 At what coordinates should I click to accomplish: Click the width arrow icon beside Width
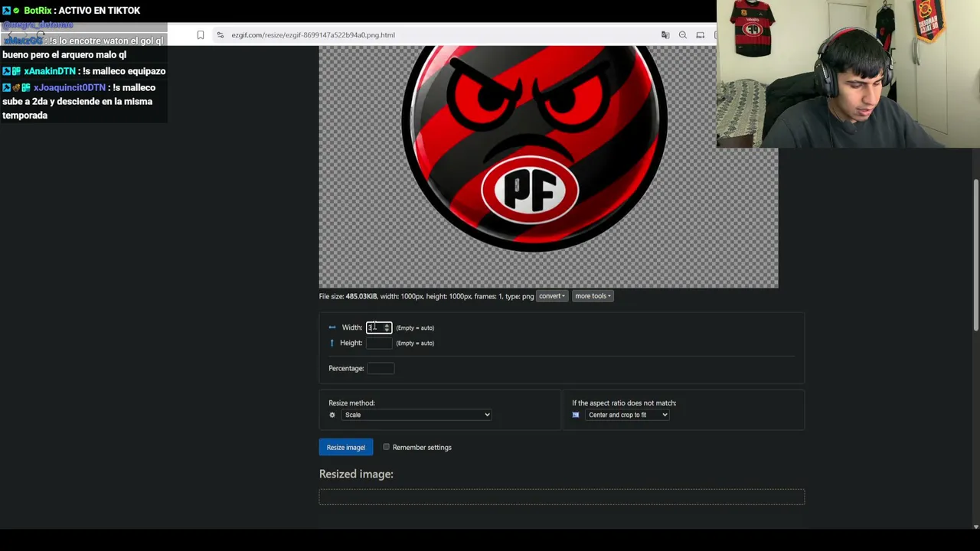pyautogui.click(x=332, y=328)
